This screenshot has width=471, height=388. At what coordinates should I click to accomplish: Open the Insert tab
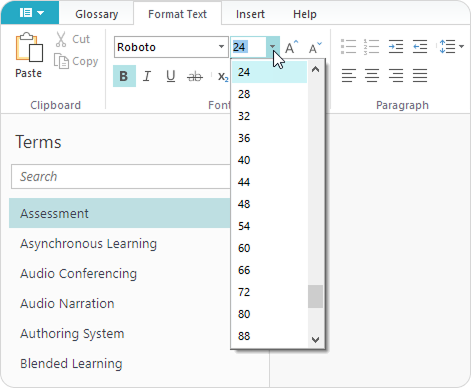pyautogui.click(x=250, y=14)
